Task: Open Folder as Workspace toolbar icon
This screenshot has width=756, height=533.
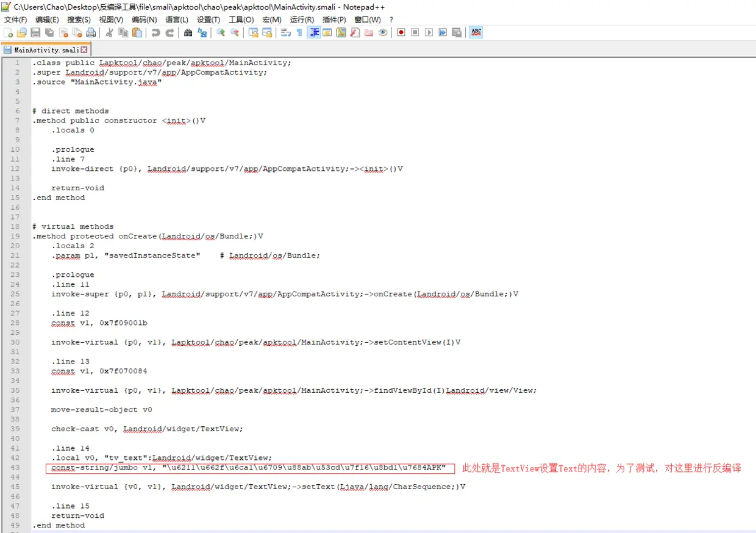Action: pos(369,32)
